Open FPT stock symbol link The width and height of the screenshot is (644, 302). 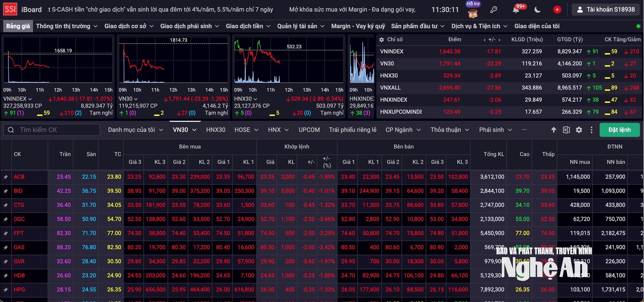[x=19, y=233]
